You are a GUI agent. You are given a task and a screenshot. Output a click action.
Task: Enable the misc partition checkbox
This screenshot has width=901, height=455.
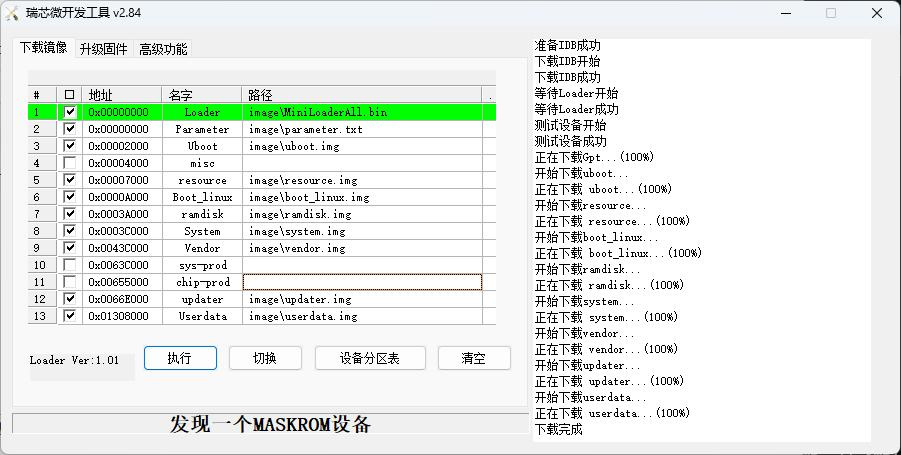point(69,163)
